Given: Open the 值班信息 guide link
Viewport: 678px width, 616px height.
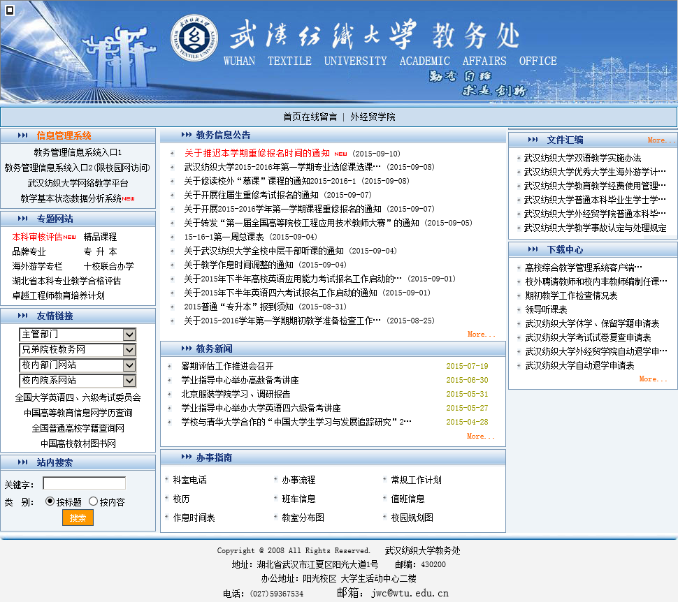Looking at the screenshot, I should 407,499.
